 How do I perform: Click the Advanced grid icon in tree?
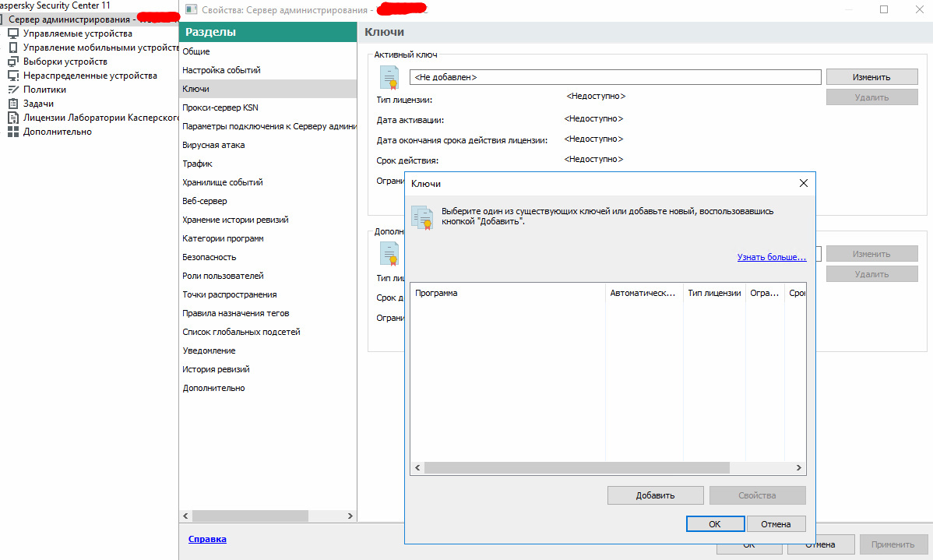(13, 132)
